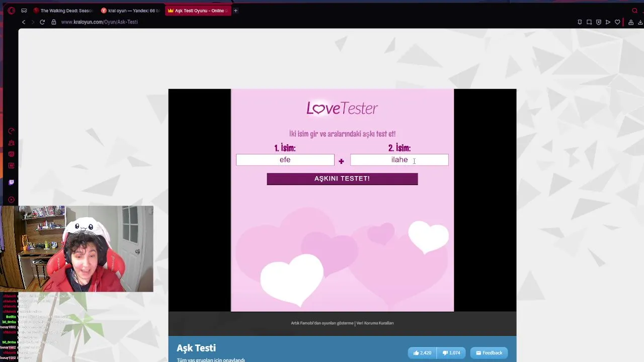Click the 1. İsim field containing efe
The width and height of the screenshot is (644, 362).
point(285,160)
